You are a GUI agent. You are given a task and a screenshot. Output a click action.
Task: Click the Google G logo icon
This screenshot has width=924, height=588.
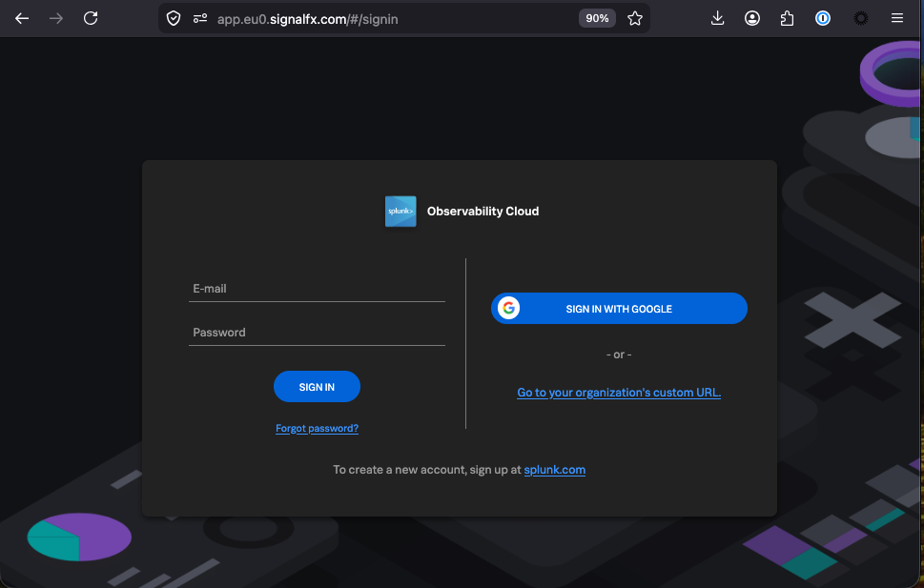(x=508, y=308)
